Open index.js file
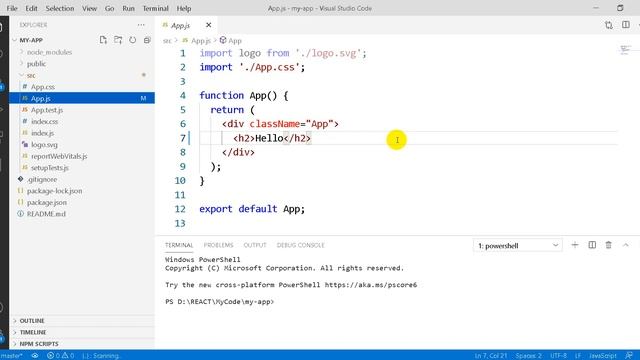The image size is (640, 360). pyautogui.click(x=42, y=133)
